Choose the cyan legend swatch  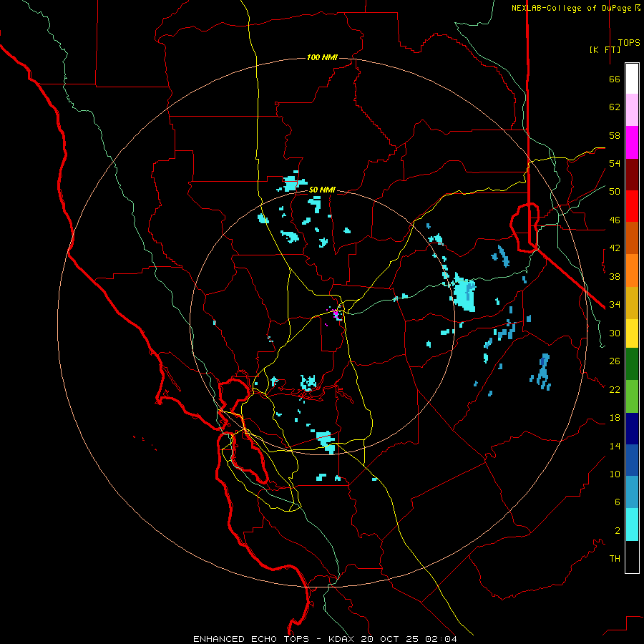pos(632,525)
